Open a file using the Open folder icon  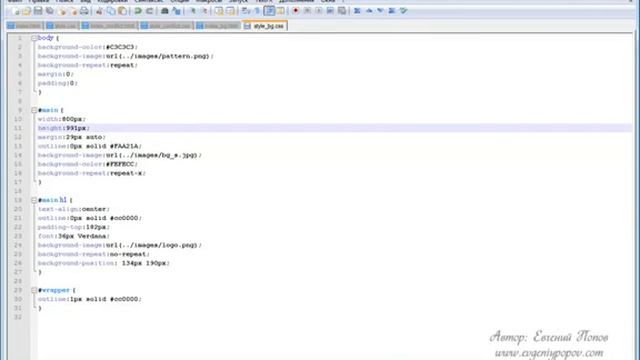(x=27, y=11)
